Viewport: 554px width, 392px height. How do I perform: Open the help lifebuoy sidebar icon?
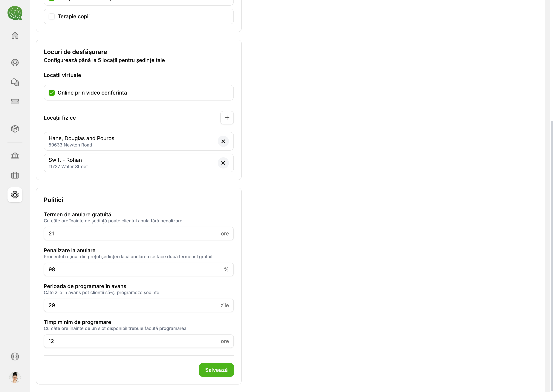[15, 356]
